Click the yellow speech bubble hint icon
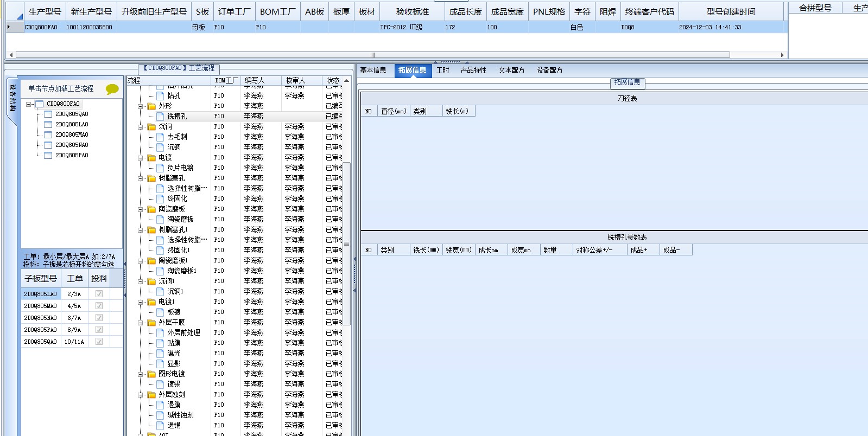This screenshot has height=436, width=868. coord(112,89)
